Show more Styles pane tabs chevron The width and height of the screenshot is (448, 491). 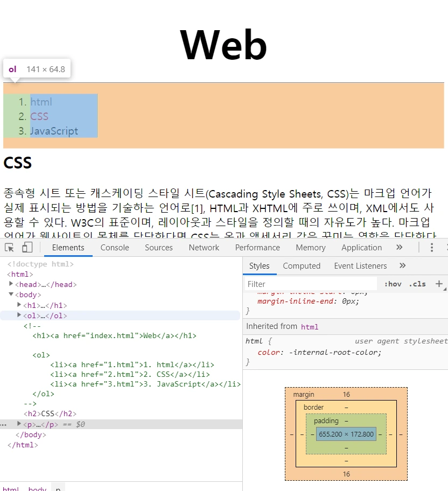click(403, 265)
